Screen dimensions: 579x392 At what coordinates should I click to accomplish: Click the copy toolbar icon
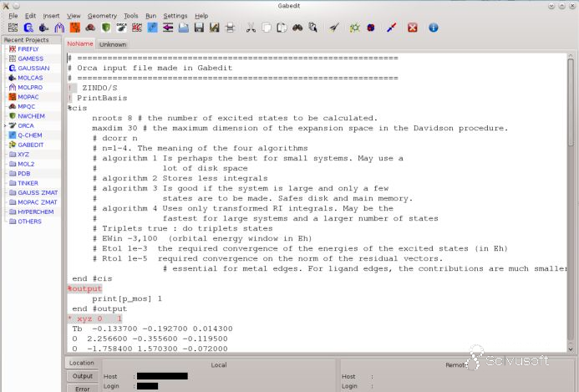click(x=267, y=28)
